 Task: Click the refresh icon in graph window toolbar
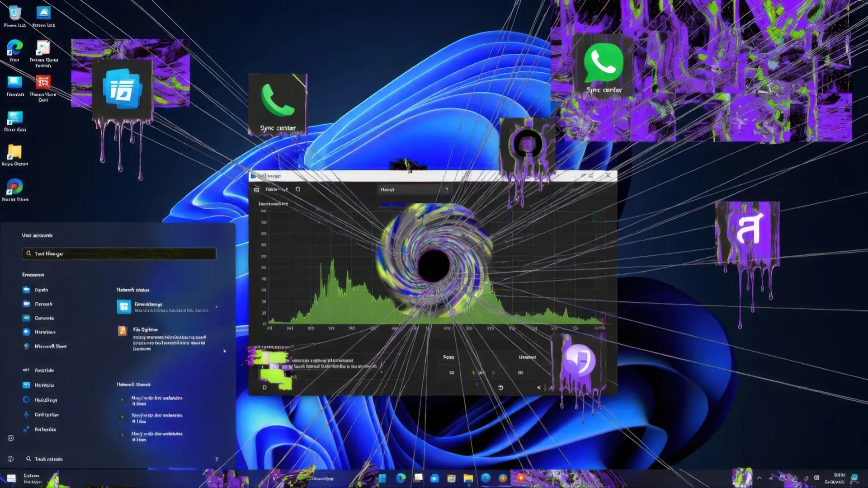click(x=298, y=189)
